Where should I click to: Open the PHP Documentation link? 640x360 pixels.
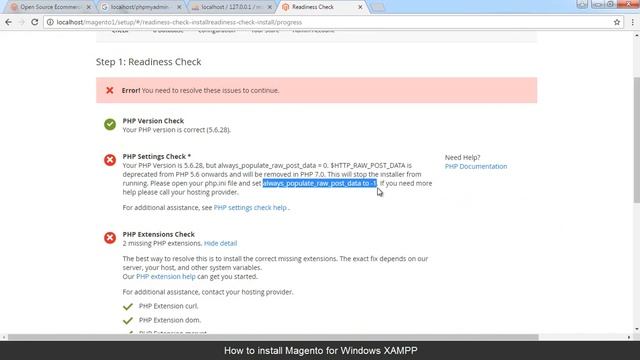click(x=476, y=166)
